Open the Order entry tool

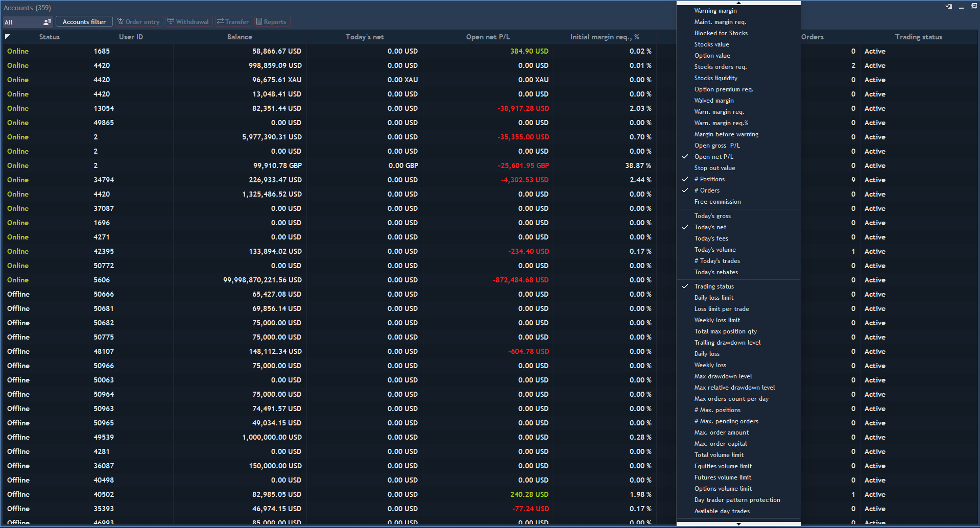coord(138,21)
